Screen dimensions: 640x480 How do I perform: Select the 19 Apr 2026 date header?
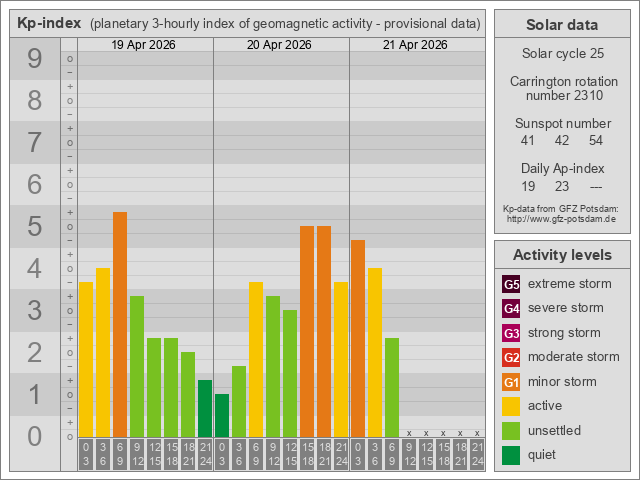[144, 45]
